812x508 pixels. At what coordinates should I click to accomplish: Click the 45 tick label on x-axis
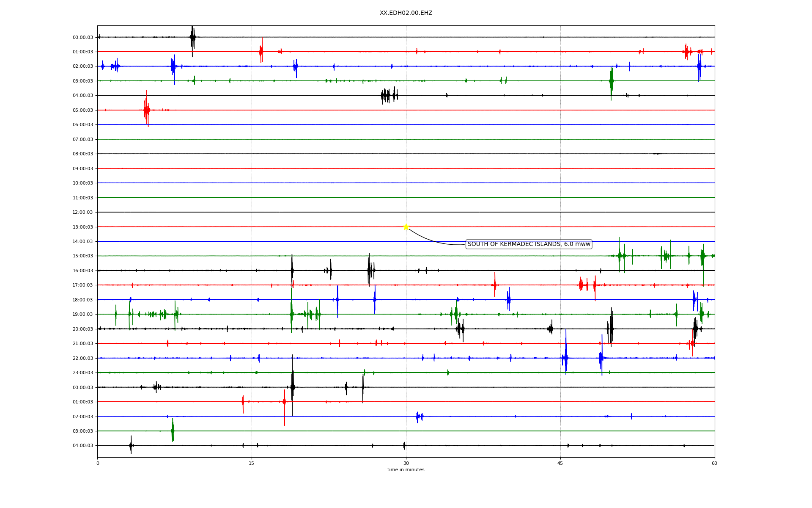(x=560, y=463)
